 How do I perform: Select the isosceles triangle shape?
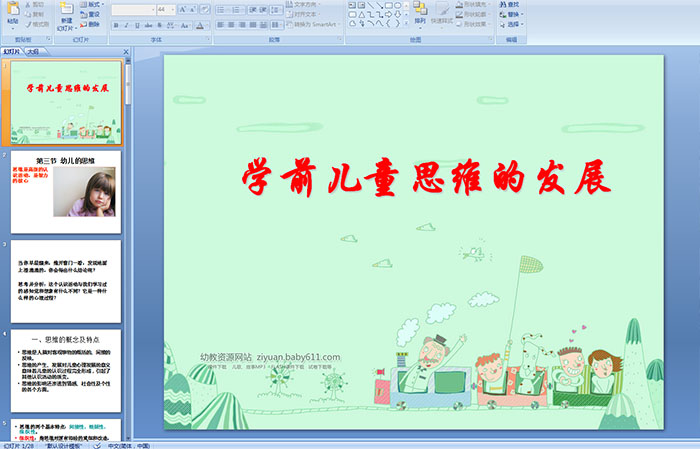tap(361, 14)
